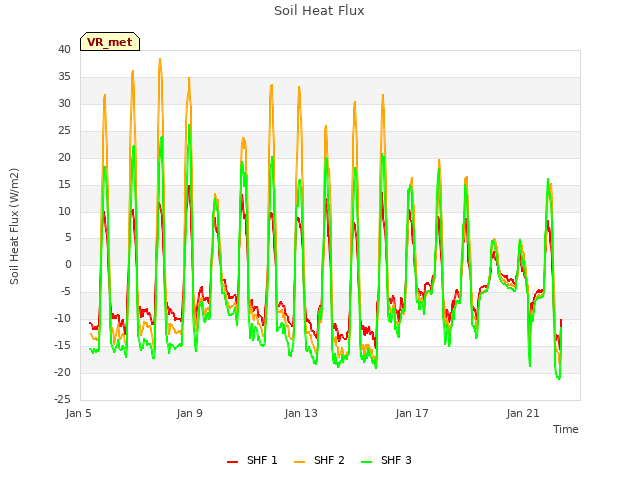Click the Jan 21 axis label
This screenshot has height=480, width=640.
[523, 413]
